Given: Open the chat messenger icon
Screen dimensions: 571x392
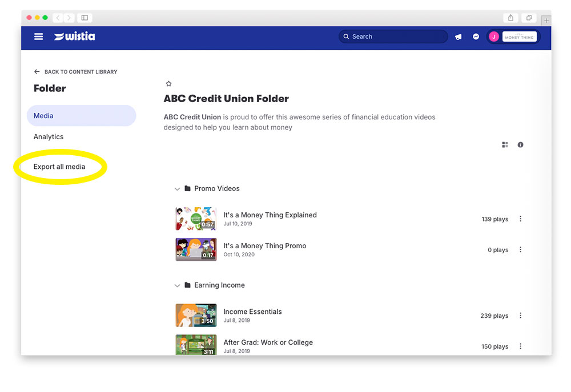Looking at the screenshot, I should click(476, 37).
